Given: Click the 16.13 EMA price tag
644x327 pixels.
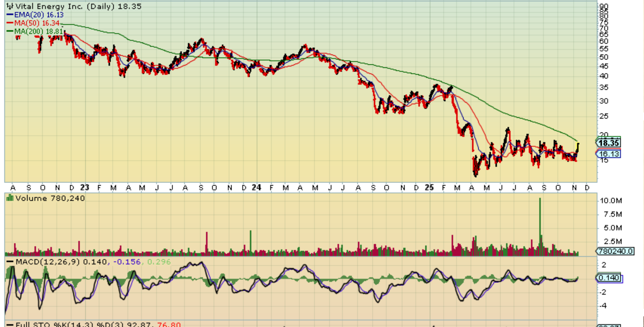Looking at the screenshot, I should point(608,154).
